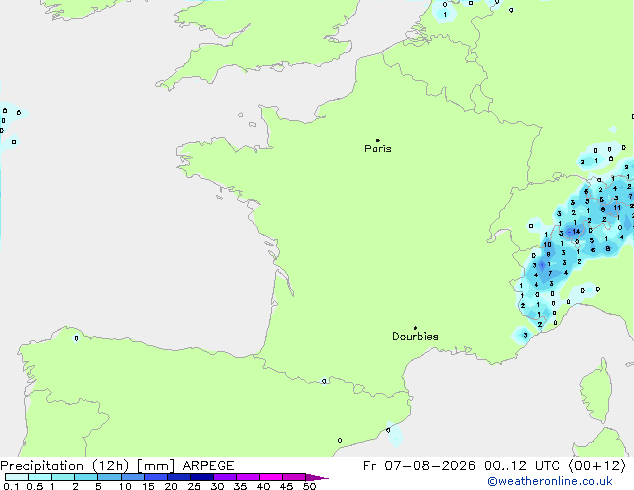Click the 14 mm precipitation value

(576, 232)
